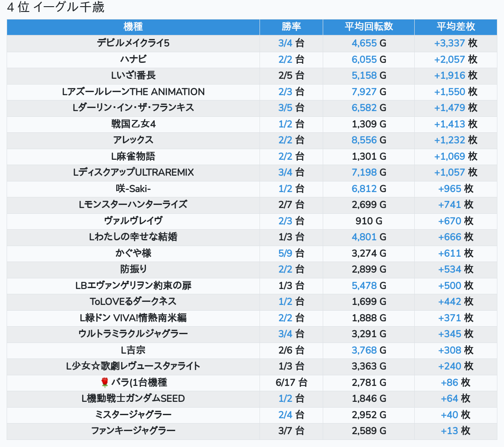Click L緑ドン VIVA!情熱南米編 cell
The image size is (504, 447).
coord(133,318)
